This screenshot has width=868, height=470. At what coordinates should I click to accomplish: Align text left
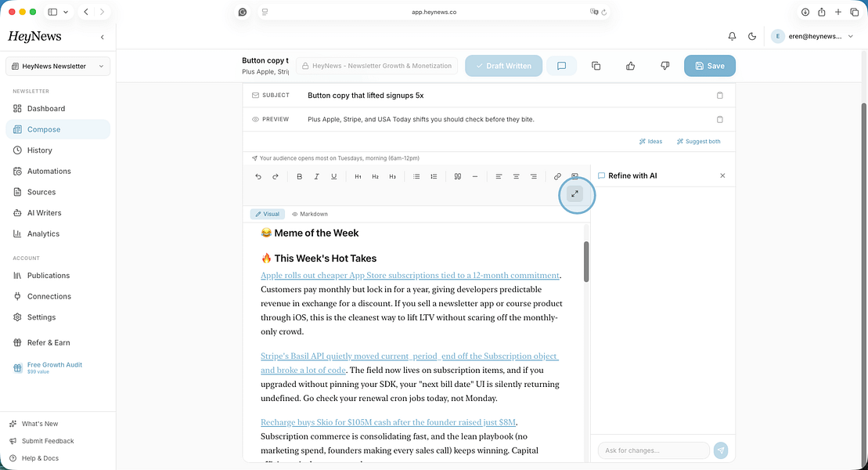[499, 176]
